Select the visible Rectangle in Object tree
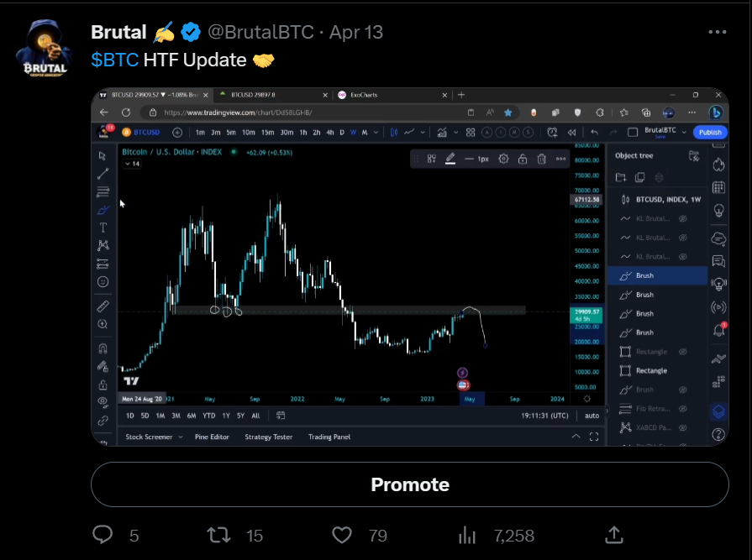 [658, 370]
